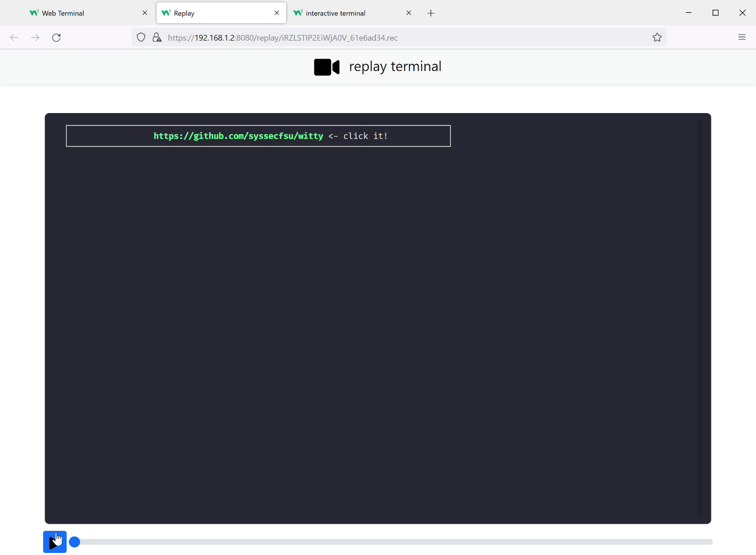Image resolution: width=756 pixels, height=555 pixels.
Task: Close the Replay tab
Action: 277,13
